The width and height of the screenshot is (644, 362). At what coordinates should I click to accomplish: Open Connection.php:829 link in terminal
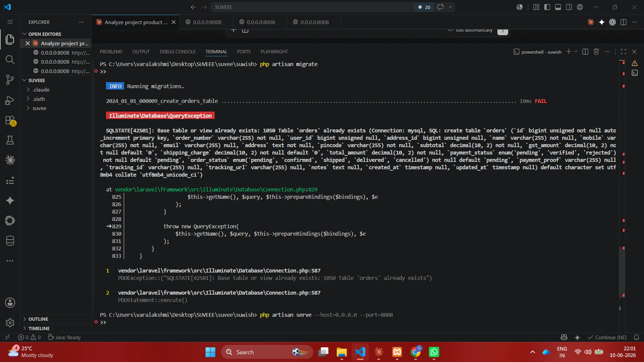pyautogui.click(x=216, y=189)
